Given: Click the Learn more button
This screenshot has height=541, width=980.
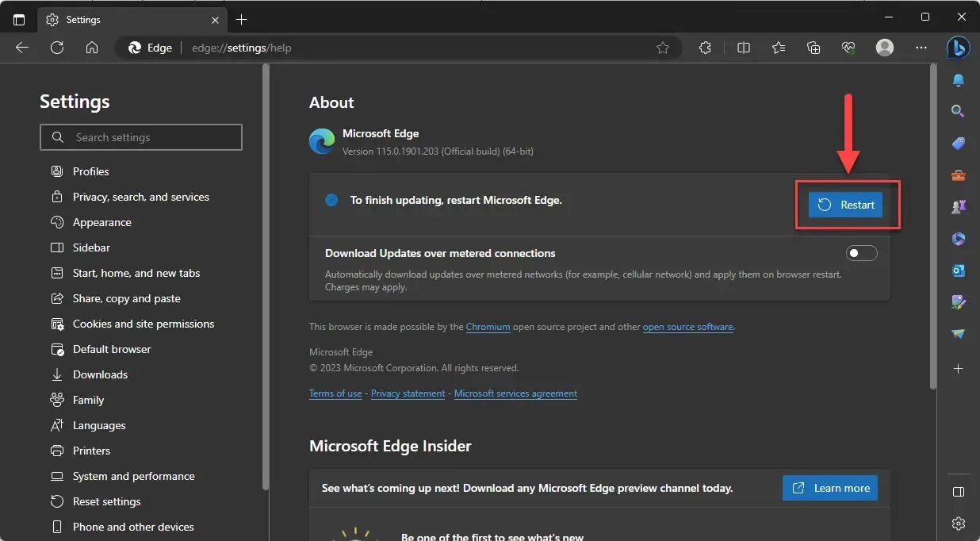Looking at the screenshot, I should 830,488.
